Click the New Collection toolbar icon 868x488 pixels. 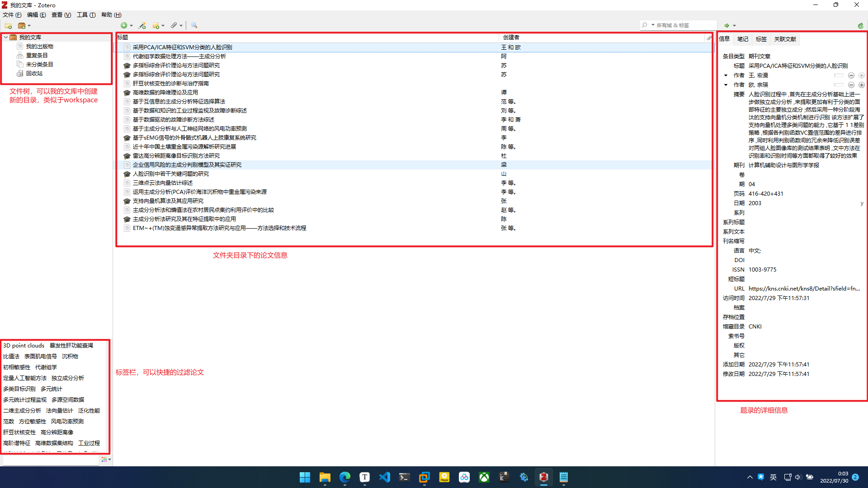8,26
